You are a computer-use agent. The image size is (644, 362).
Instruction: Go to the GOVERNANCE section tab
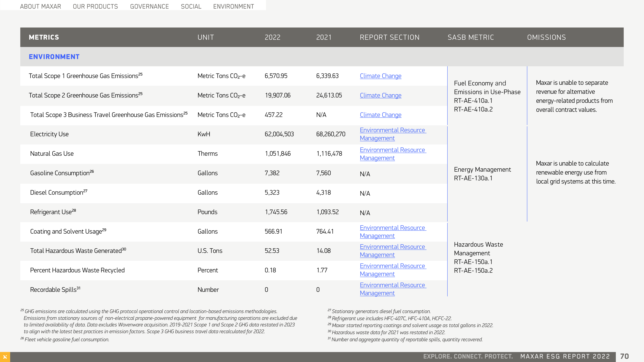coord(150,6)
